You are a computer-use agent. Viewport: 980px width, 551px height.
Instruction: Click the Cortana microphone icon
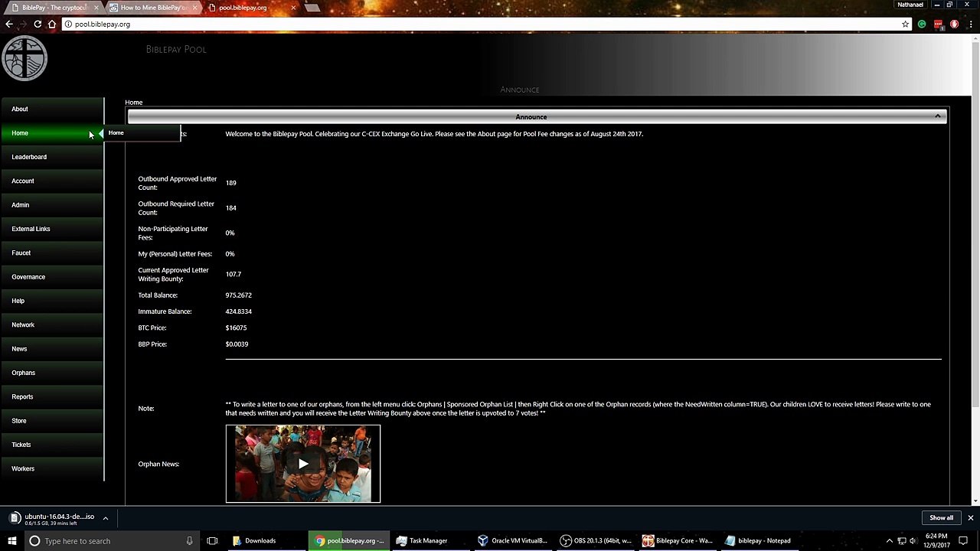(189, 541)
